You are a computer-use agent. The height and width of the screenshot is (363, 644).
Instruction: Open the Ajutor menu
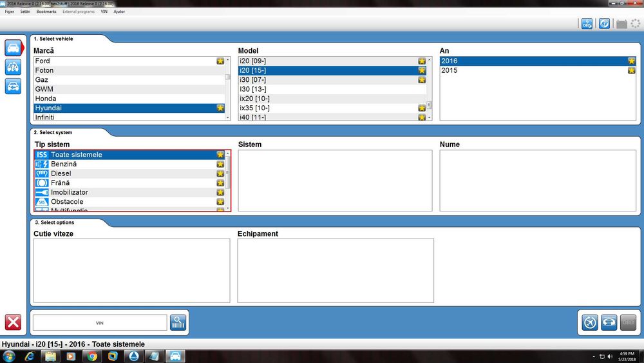[x=119, y=12]
